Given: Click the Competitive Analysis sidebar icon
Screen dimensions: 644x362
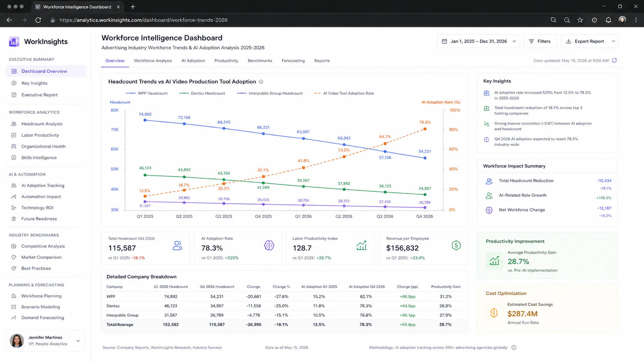Looking at the screenshot, I should pos(14,246).
